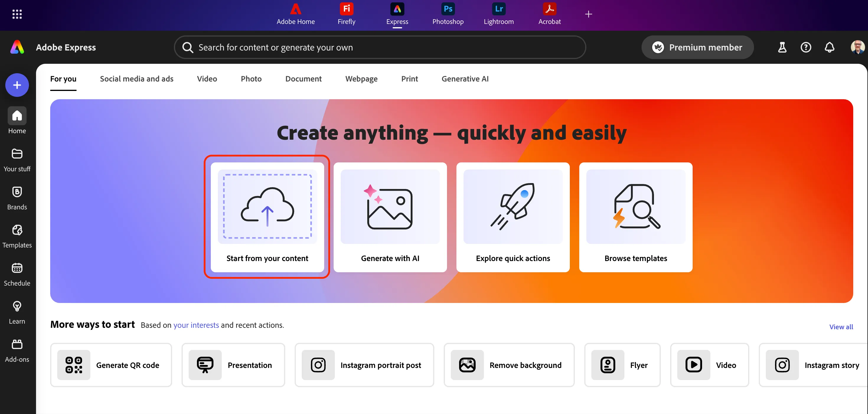Open Learn in the sidebar
This screenshot has height=414, width=868.
tap(17, 312)
